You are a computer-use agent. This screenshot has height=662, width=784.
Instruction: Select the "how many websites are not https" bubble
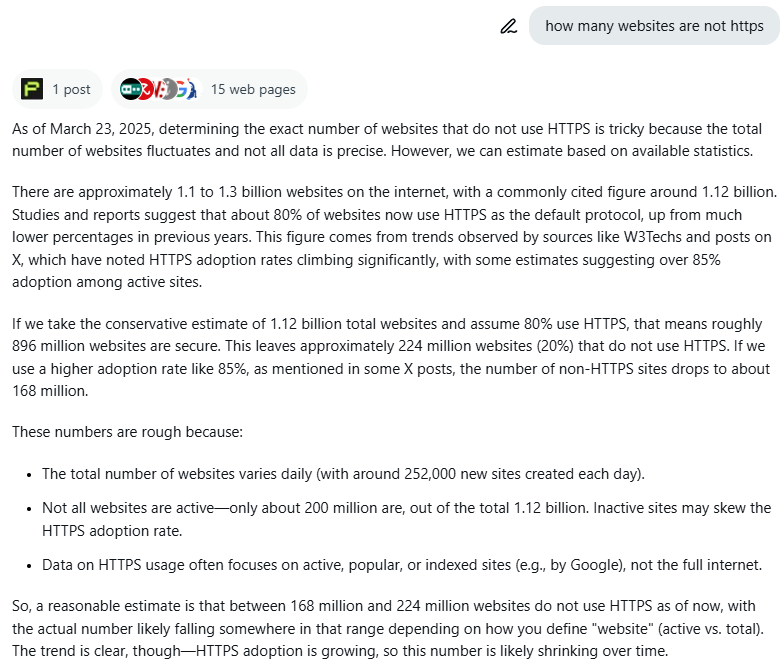click(654, 26)
